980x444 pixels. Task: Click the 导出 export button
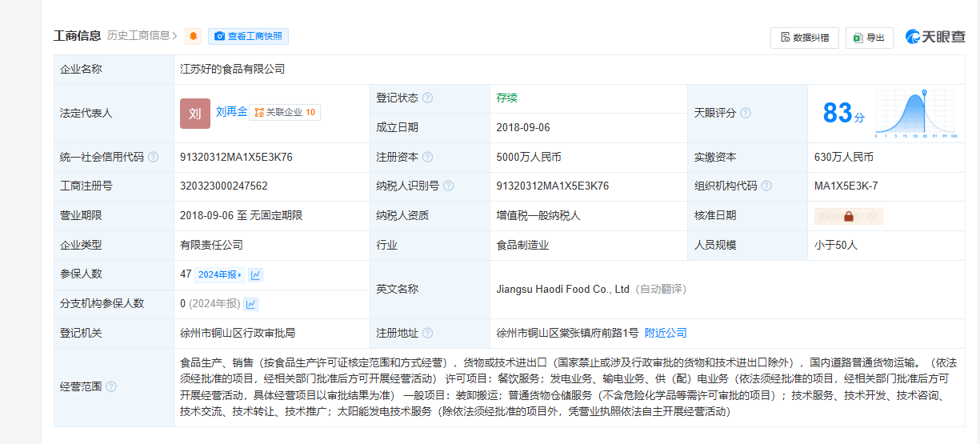click(869, 38)
